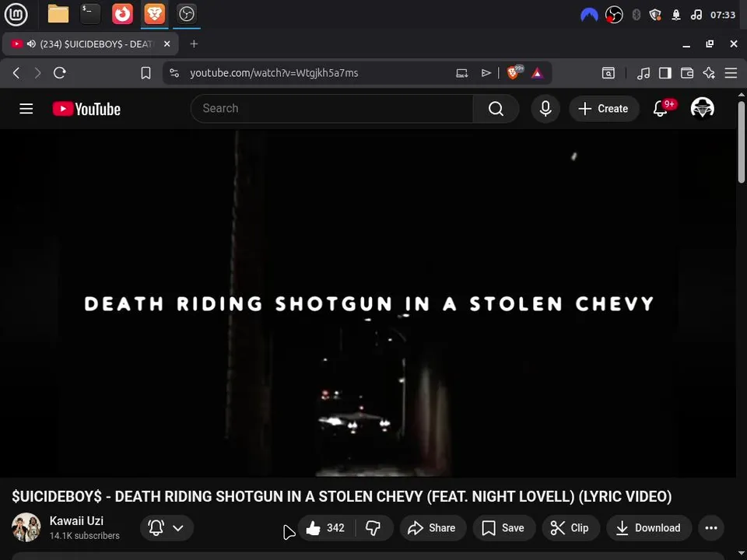This screenshot has width=747, height=560.
Task: Click the YouTube Search field
Action: coord(332,109)
